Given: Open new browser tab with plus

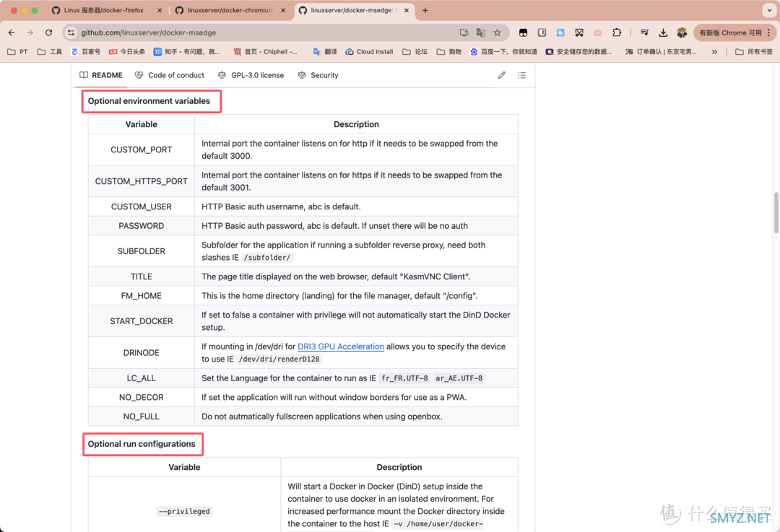Looking at the screenshot, I should click(x=425, y=10).
